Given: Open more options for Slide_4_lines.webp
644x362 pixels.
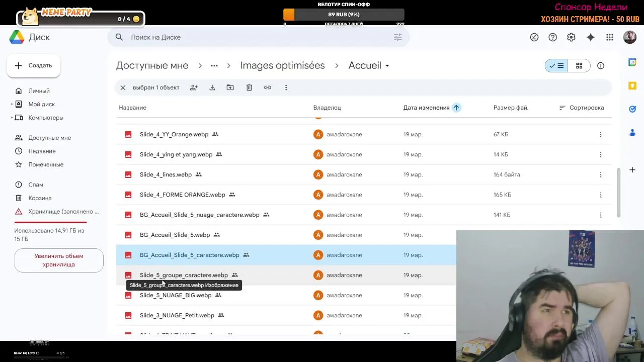Looking at the screenshot, I should tap(601, 174).
